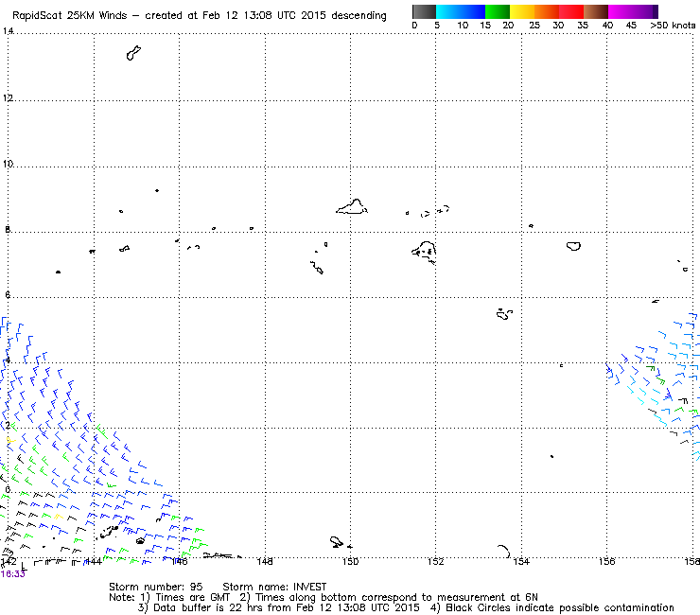Click the latitude axis label '14'
The height and width of the screenshot is (615, 700).
tap(8, 31)
